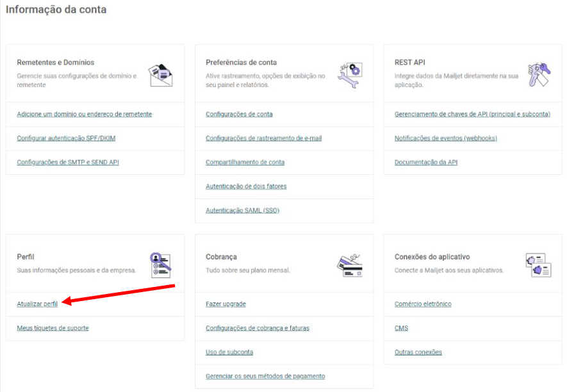This screenshot has width=567, height=392.
Task: Click the text 'Tudo sobre seu plano mensal.'
Action: 248,270
